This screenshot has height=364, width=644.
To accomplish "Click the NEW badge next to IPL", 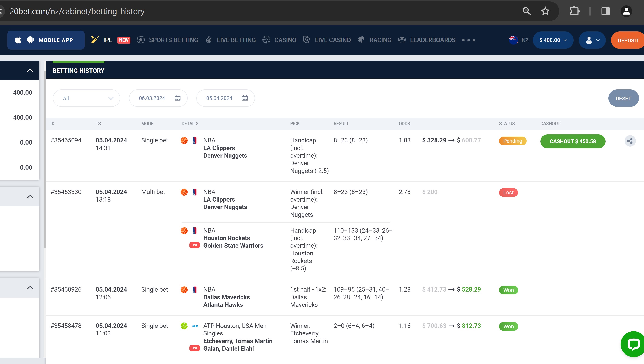I will 124,40.
